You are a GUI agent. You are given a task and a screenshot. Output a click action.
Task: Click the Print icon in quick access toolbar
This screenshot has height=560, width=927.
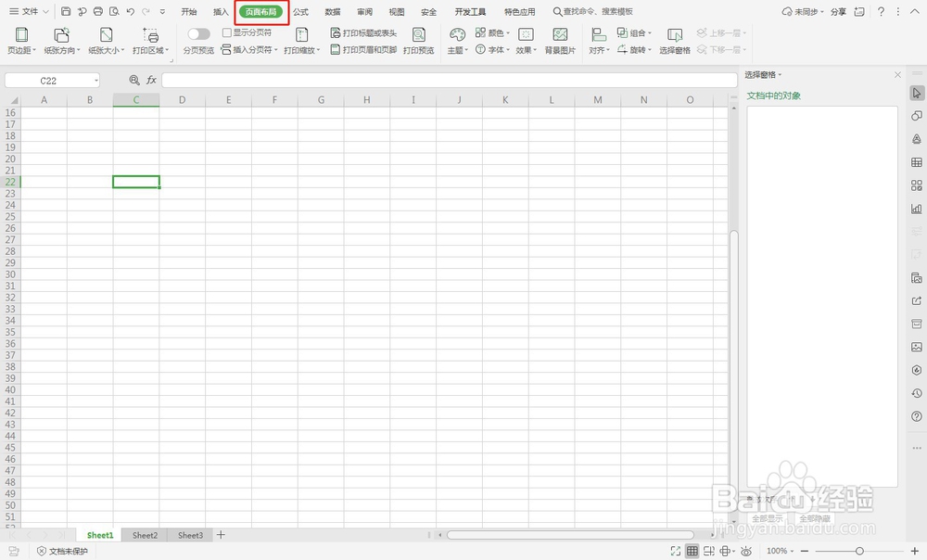tap(98, 11)
